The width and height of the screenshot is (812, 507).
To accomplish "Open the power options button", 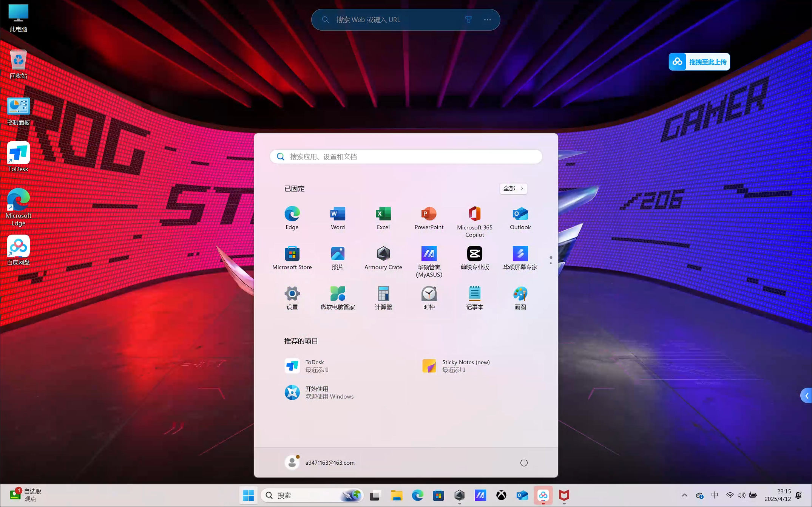I will point(523,462).
